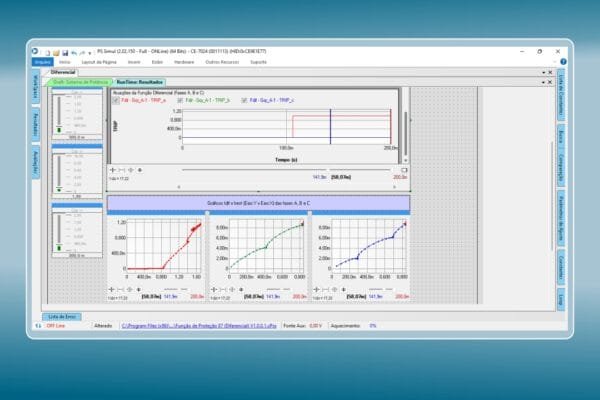The height and width of the screenshot is (400, 600).
Task: Click the save icon in quick access toolbar
Action: point(64,51)
